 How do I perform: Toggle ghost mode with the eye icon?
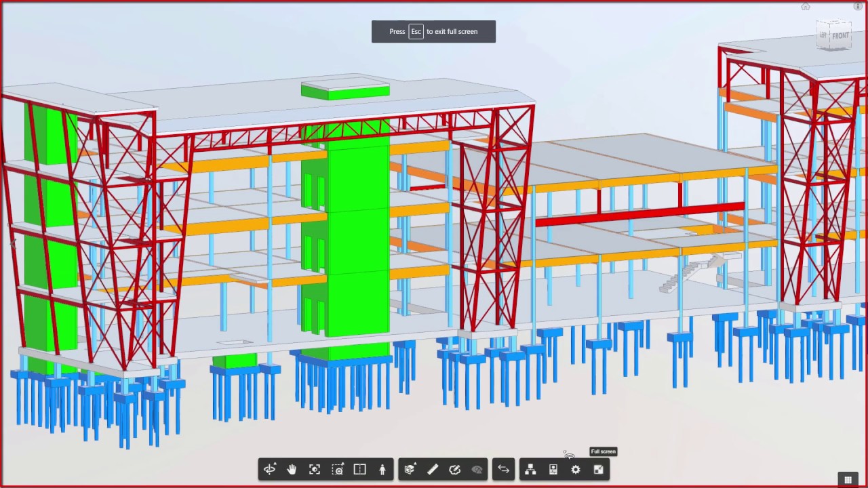coord(477,469)
